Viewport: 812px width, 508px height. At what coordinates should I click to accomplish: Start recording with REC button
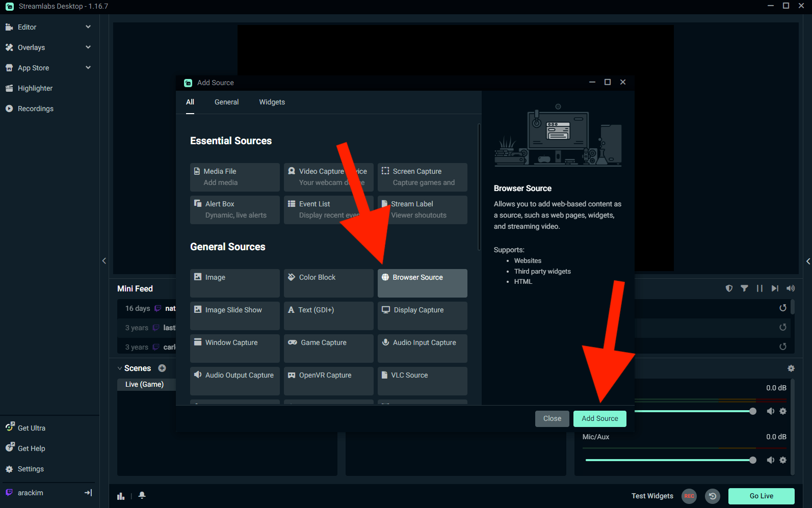coord(689,496)
